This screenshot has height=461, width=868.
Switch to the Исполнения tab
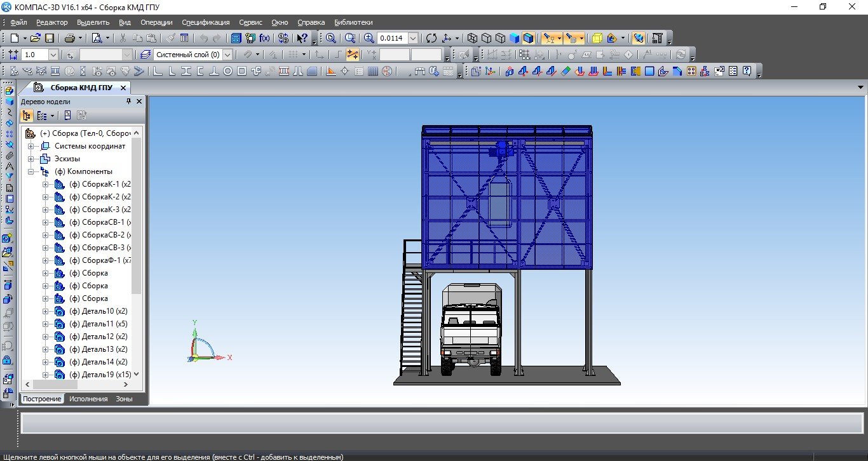coord(88,399)
